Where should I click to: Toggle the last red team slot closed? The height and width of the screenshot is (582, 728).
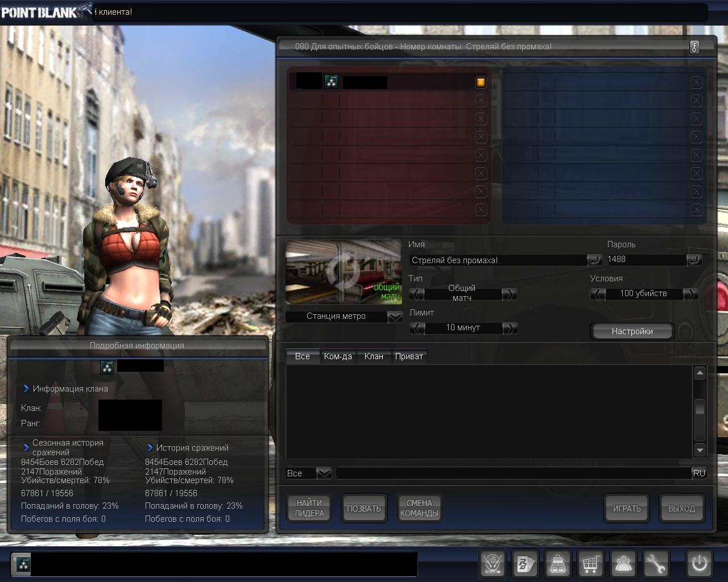pos(481,210)
